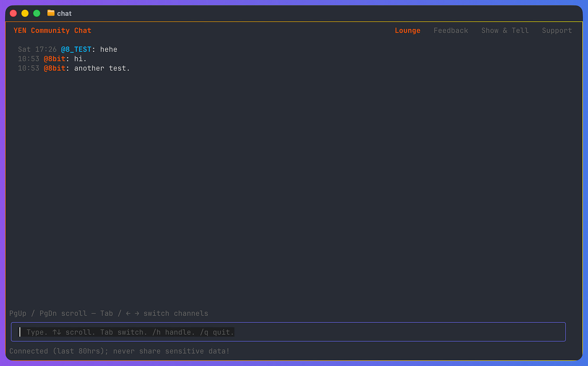Go to the Show & Tell channel
Screen dimensions: 588x366
click(x=505, y=31)
